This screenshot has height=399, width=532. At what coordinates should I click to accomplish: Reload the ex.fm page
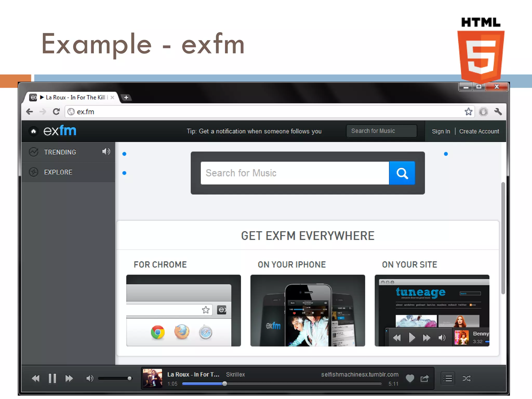[x=56, y=112]
